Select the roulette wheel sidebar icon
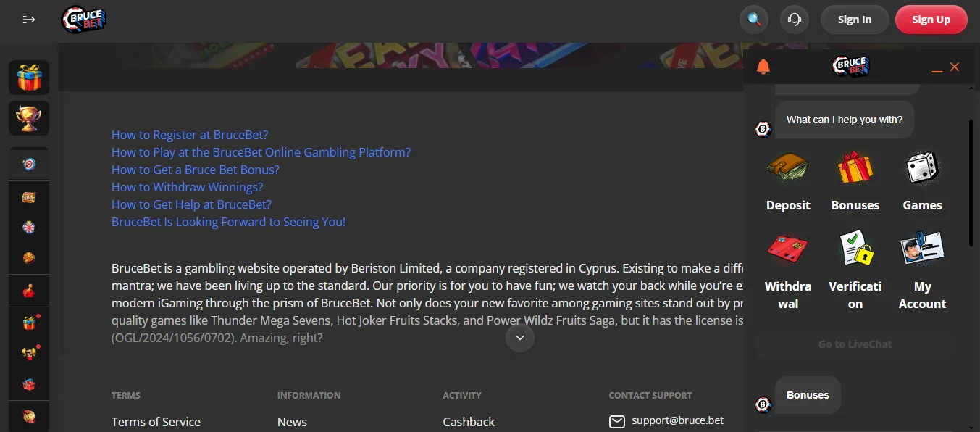The height and width of the screenshot is (432, 980). (29, 228)
